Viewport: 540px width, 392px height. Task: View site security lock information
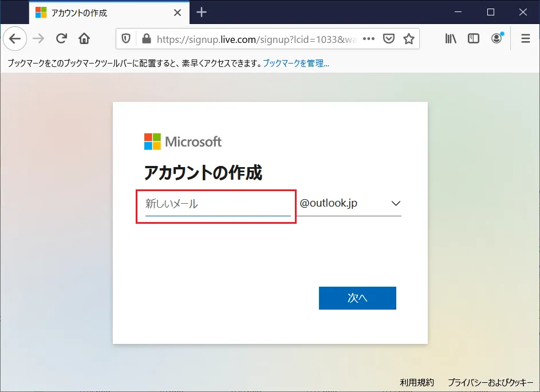147,39
